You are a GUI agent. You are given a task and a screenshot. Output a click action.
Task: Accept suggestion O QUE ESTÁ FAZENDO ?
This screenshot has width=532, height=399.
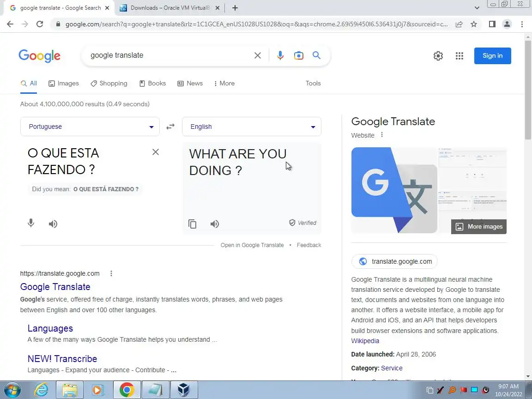click(106, 189)
